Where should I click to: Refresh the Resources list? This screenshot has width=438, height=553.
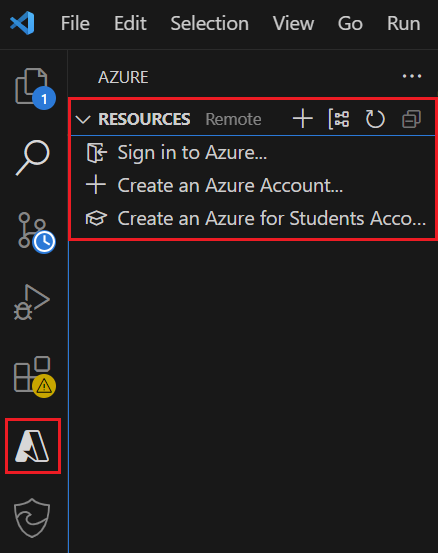[x=375, y=119]
